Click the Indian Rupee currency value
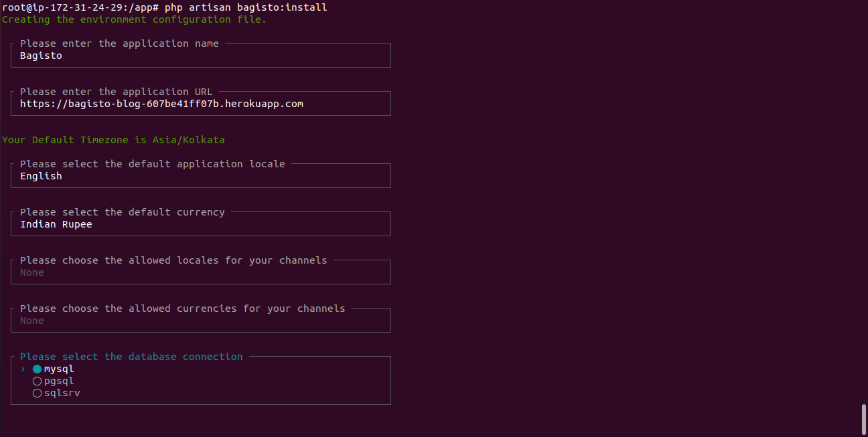Image resolution: width=868 pixels, height=437 pixels. point(56,224)
